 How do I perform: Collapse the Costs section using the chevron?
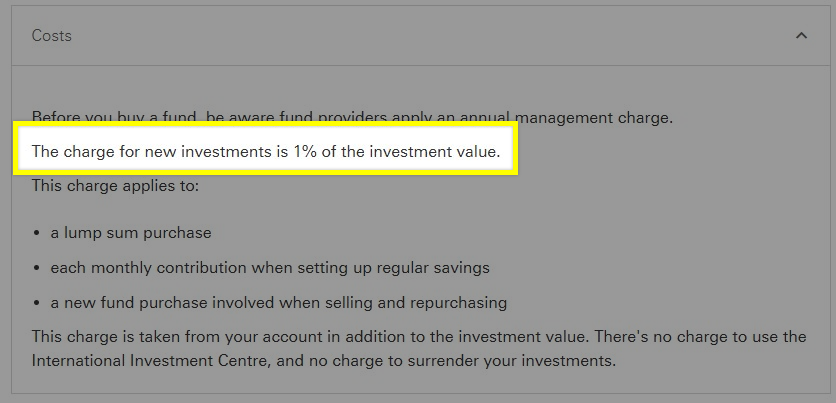pyautogui.click(x=801, y=36)
